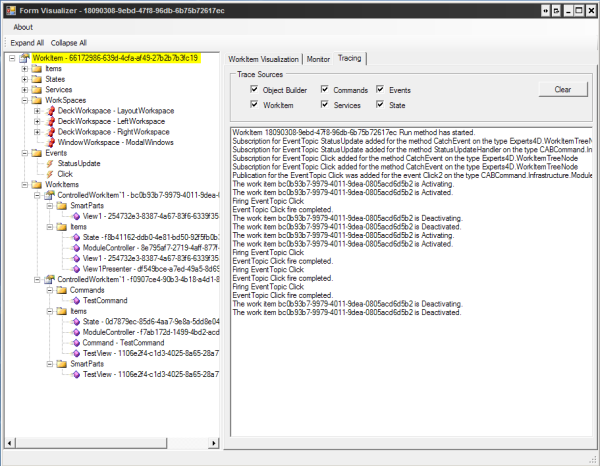Click the pin icon for WindowWorkspace ModalWindows
The image size is (600, 466).
click(50, 142)
